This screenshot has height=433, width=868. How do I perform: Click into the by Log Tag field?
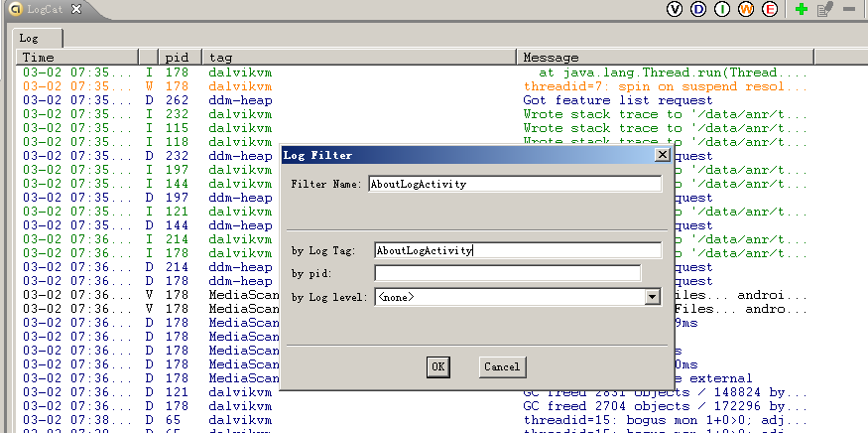pyautogui.click(x=518, y=250)
